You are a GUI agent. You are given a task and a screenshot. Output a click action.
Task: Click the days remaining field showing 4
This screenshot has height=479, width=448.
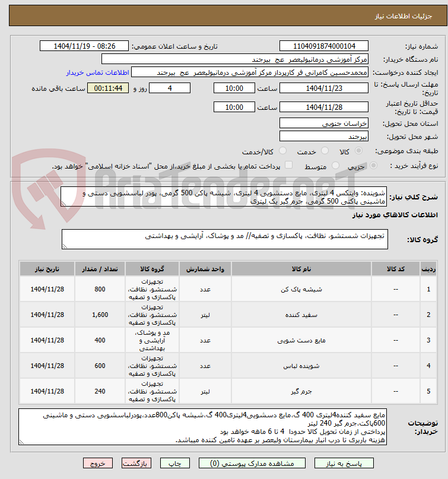point(170,88)
